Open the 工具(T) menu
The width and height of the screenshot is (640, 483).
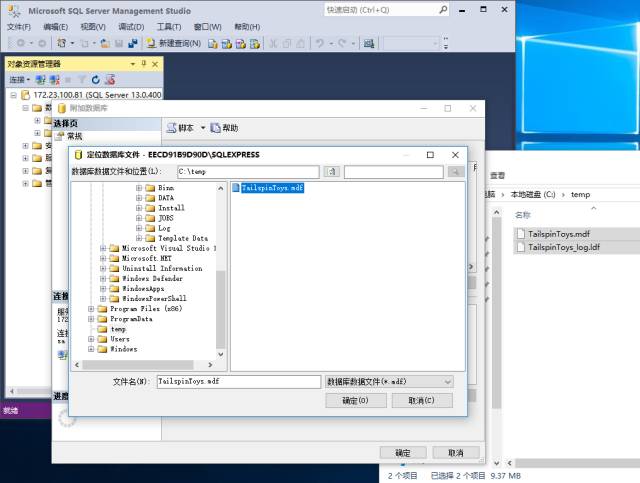[x=169, y=27]
